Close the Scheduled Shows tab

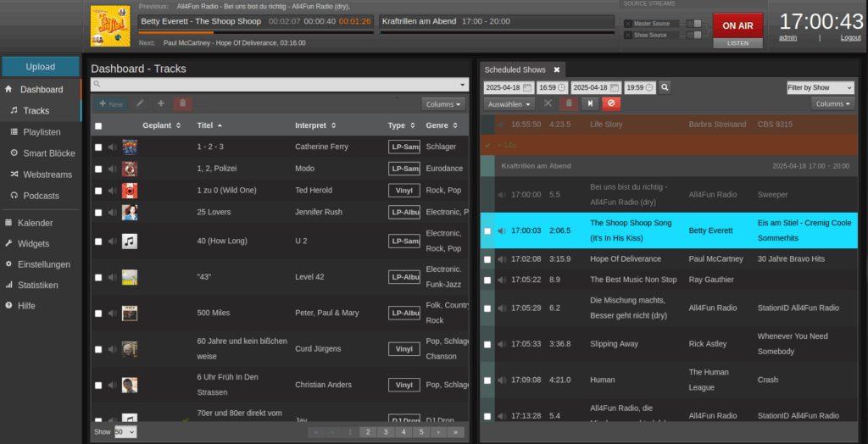[x=557, y=69]
